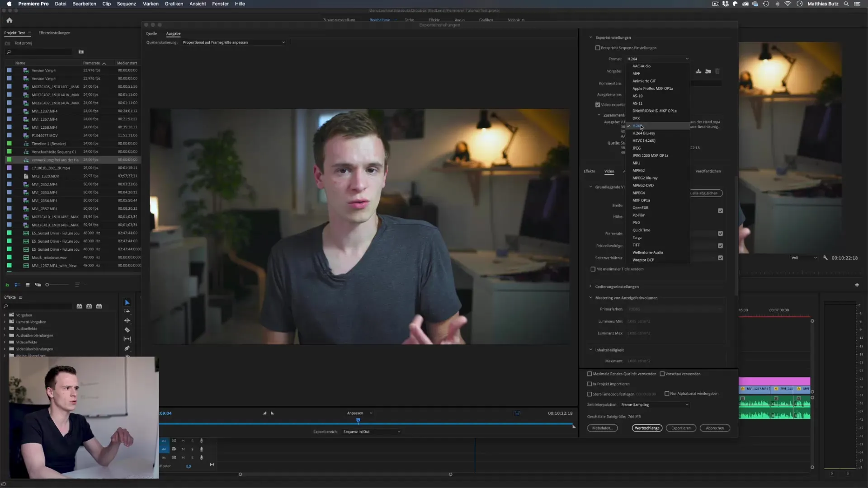Switch project panel to freeform view
This screenshot has width=868, height=488.
38,285
